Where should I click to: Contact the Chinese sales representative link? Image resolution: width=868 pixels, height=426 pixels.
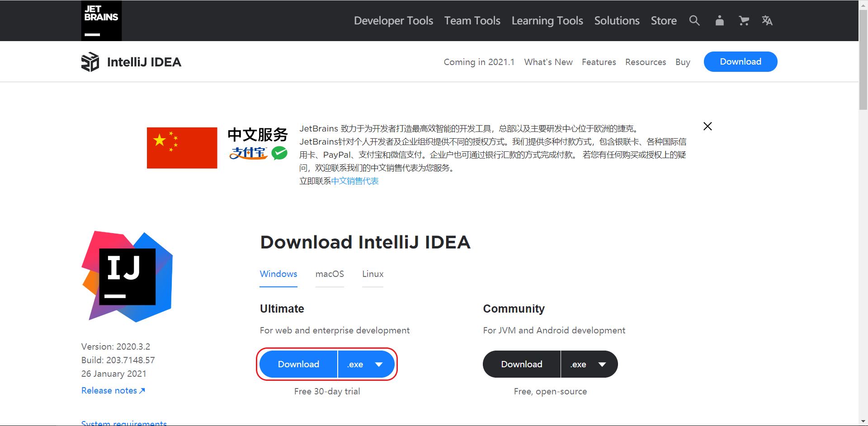pyautogui.click(x=355, y=181)
